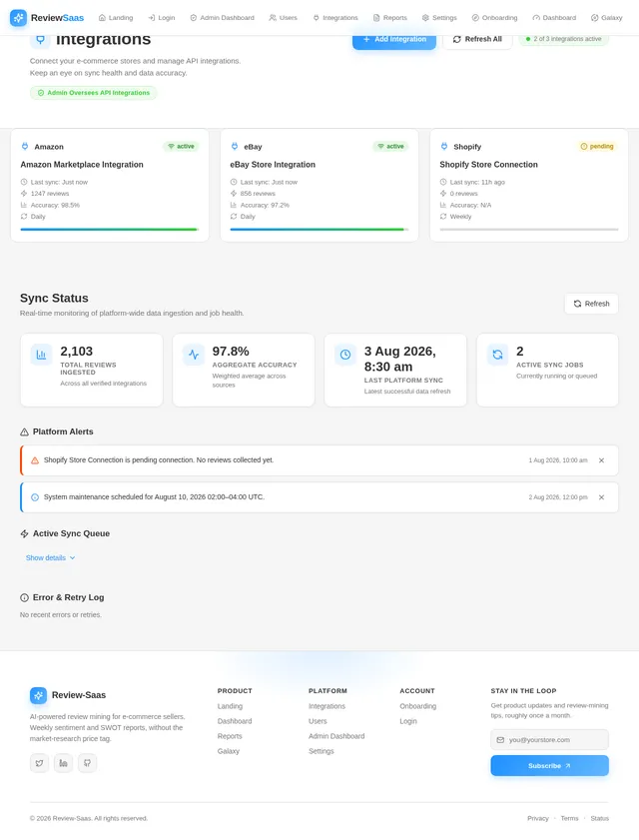This screenshot has height=840, width=639.
Task: Click "No recent errors or retries." text
Action: 61,614
